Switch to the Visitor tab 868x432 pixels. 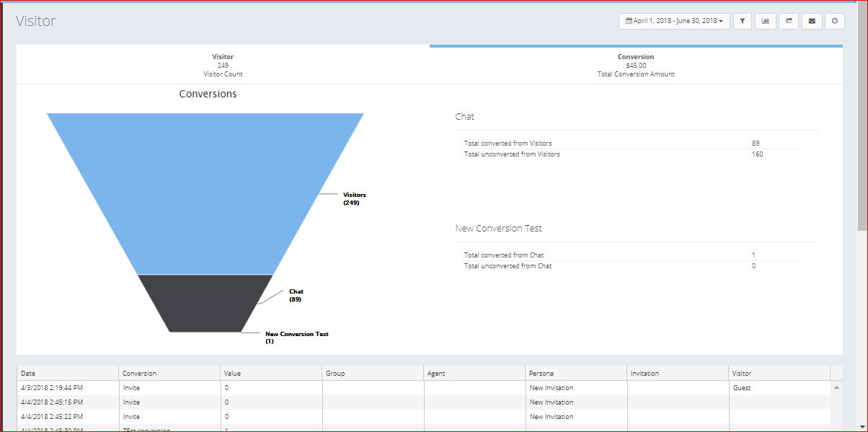pos(223,65)
